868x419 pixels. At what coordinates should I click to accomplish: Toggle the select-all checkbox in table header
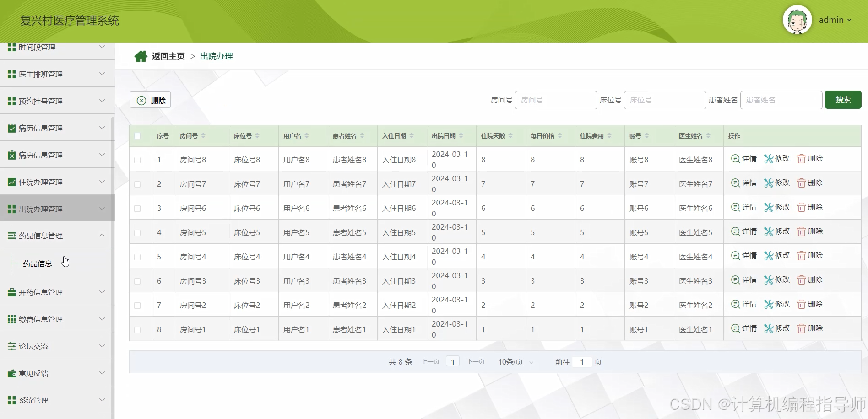click(x=137, y=136)
